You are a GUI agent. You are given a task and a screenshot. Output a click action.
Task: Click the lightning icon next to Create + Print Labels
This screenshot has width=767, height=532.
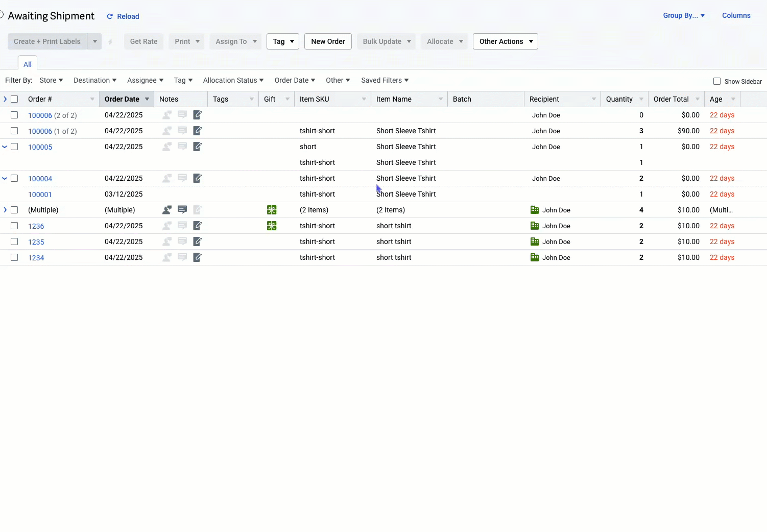(x=110, y=41)
